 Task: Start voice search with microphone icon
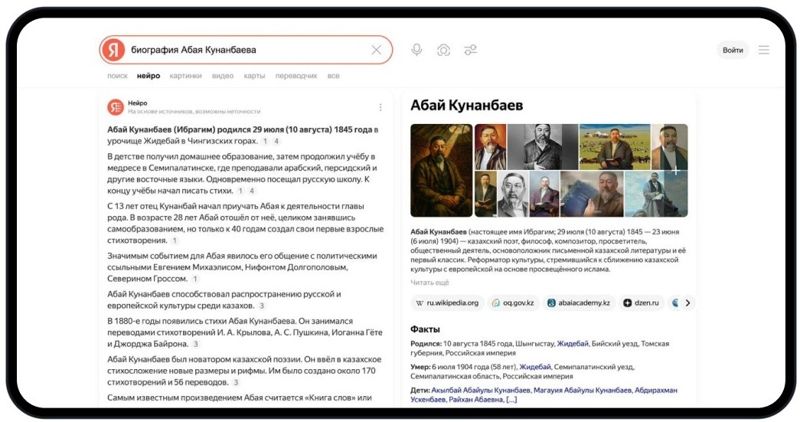417,49
